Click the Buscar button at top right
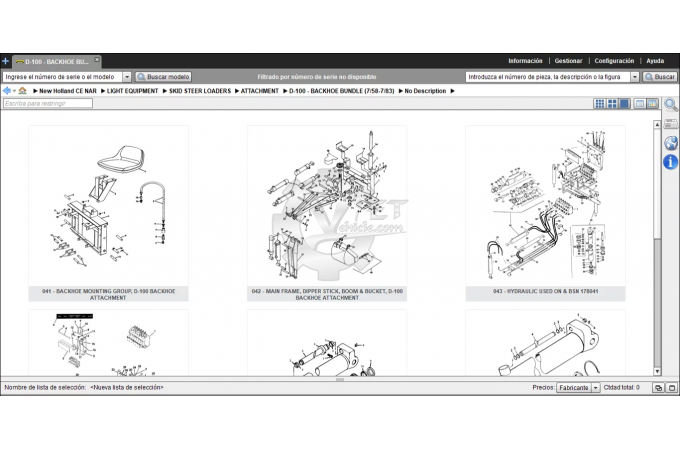Screen dimensions: 680x450 pyautogui.click(x=659, y=77)
